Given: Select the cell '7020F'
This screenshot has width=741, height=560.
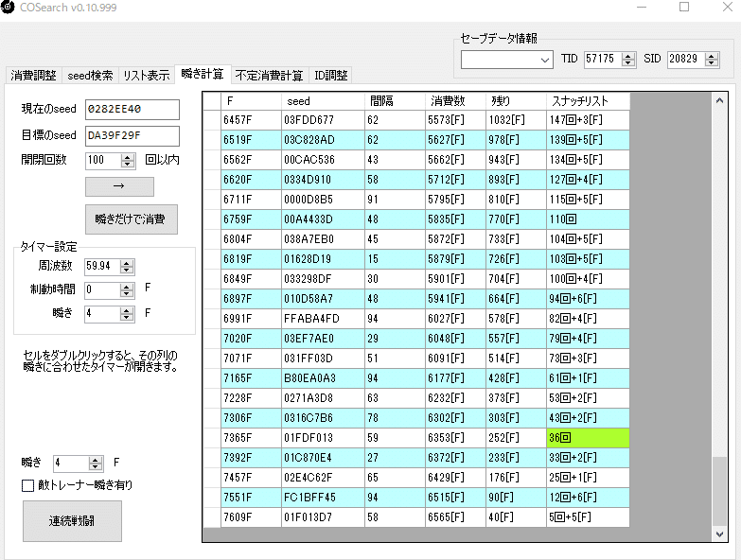Looking at the screenshot, I should click(251, 339).
